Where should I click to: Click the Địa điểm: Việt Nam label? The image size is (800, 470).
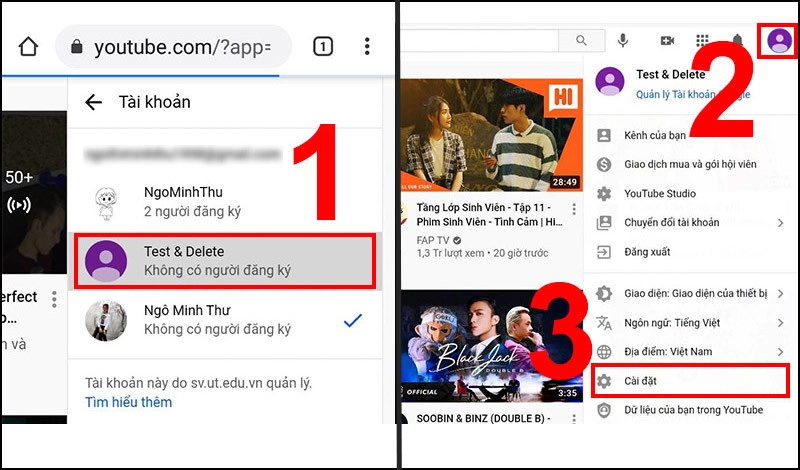pos(668,352)
